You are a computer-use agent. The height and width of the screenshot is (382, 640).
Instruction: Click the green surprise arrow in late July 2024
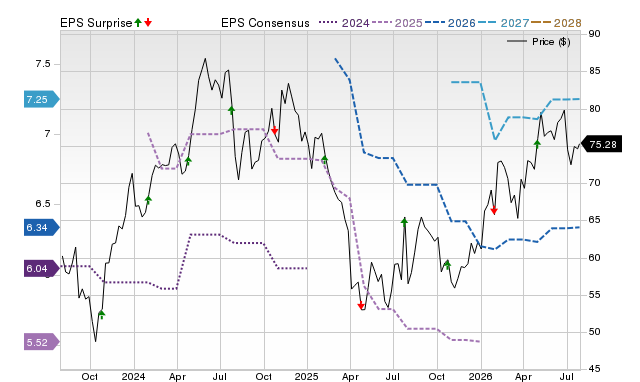point(231,110)
